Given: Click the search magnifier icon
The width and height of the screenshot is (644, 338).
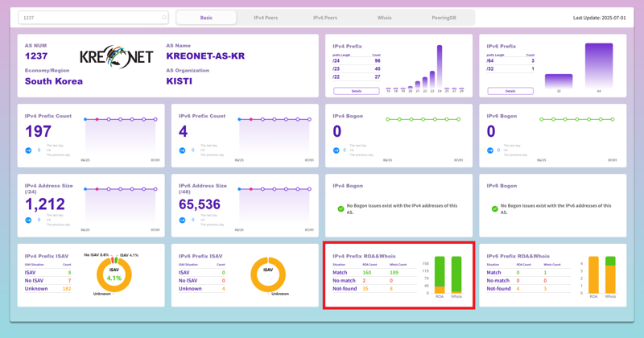Looking at the screenshot, I should (164, 18).
